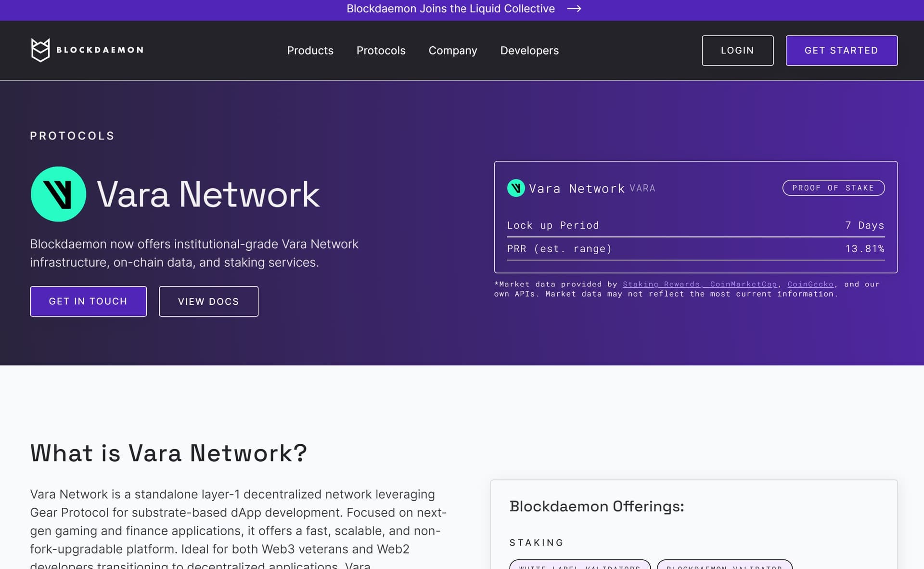Click the large Vara Network logo
Viewport: 924px width, 569px height.
(58, 194)
